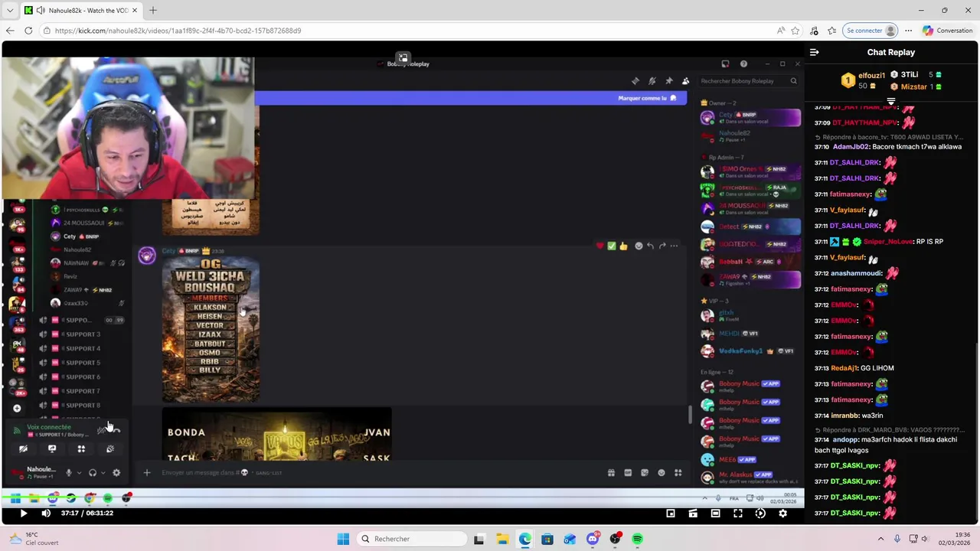Toggle theatre mode in Kick player

(715, 514)
